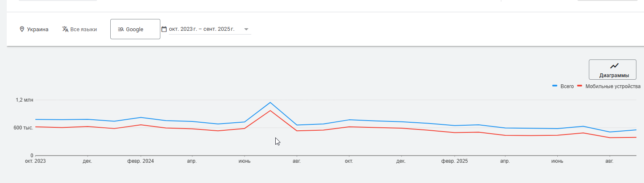Click the Google network label text
Screen dimensions: 644x183
click(135, 30)
